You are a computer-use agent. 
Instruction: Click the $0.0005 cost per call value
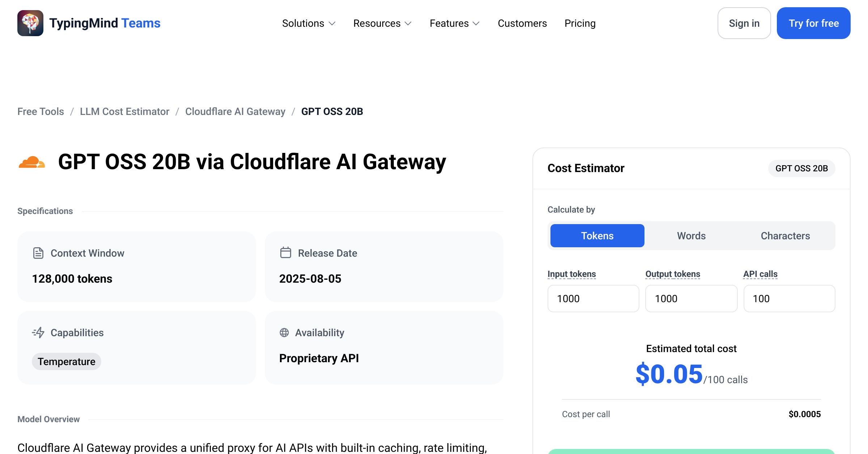click(804, 414)
